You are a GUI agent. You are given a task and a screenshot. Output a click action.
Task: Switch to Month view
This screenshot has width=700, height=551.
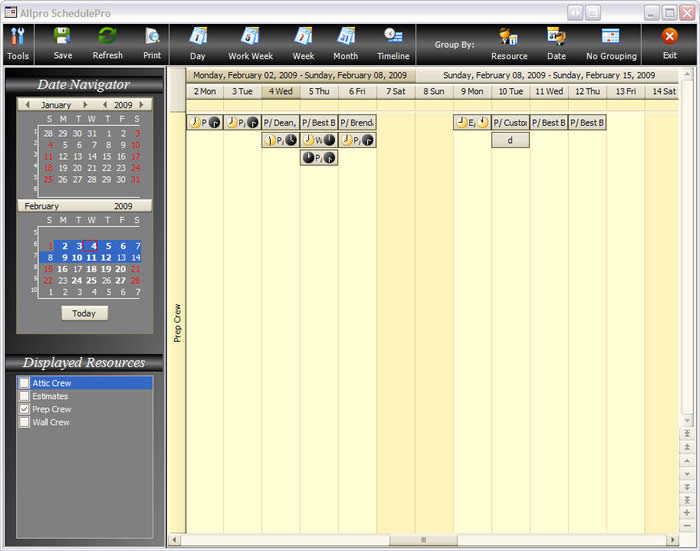(x=346, y=44)
